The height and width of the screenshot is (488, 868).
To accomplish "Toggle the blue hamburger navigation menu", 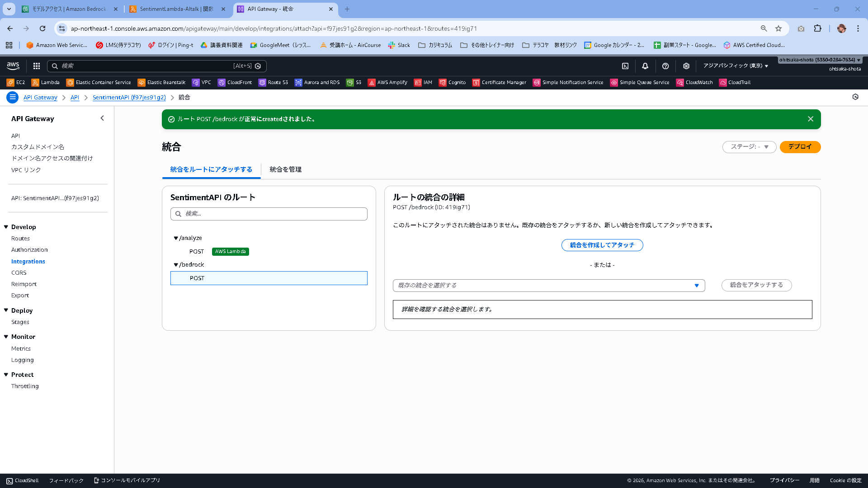I will [13, 97].
